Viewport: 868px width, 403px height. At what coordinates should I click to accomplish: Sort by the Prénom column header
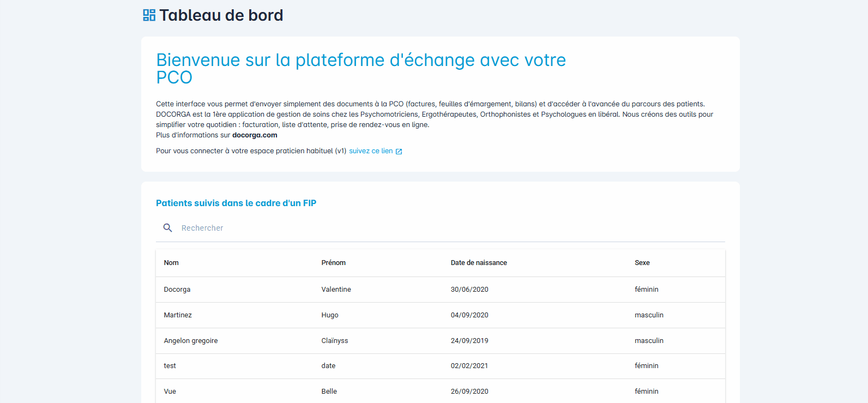coord(334,263)
